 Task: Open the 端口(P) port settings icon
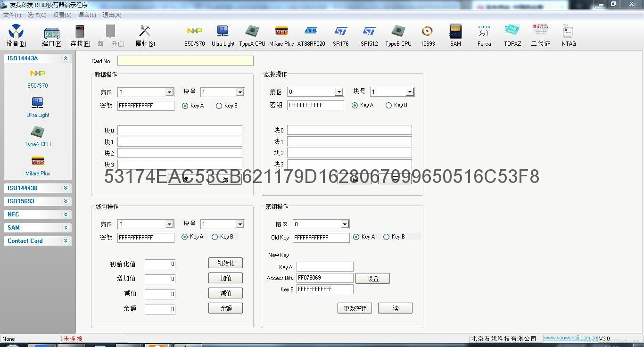tap(51, 35)
